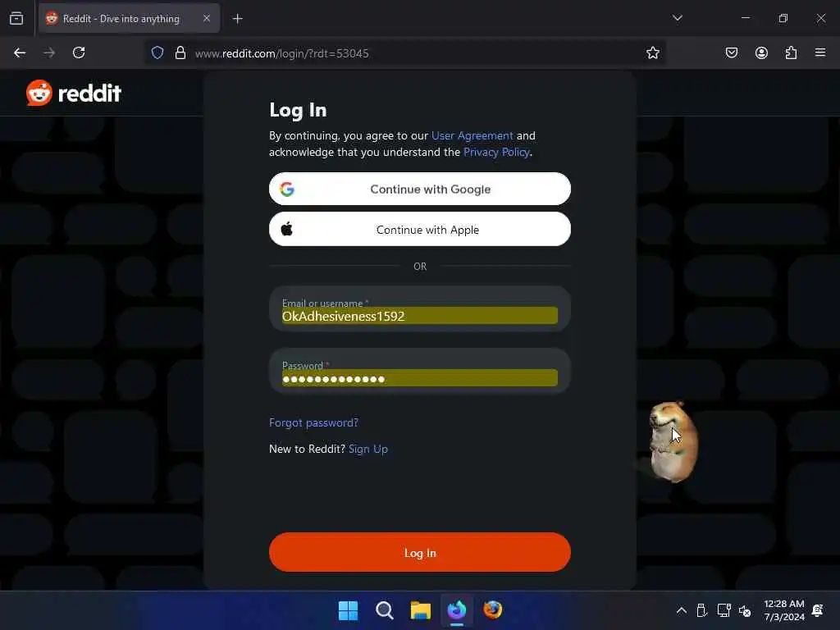Click the address bar URL

(x=282, y=53)
